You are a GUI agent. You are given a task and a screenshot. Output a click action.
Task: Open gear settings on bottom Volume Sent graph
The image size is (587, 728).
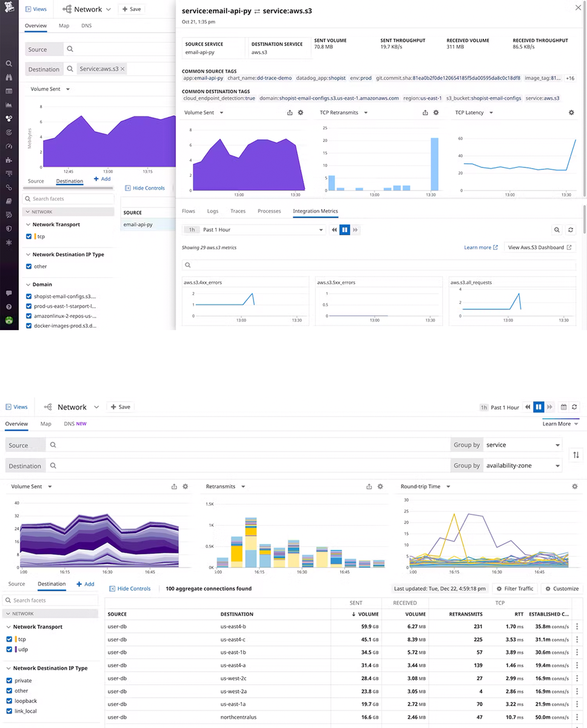pyautogui.click(x=186, y=487)
